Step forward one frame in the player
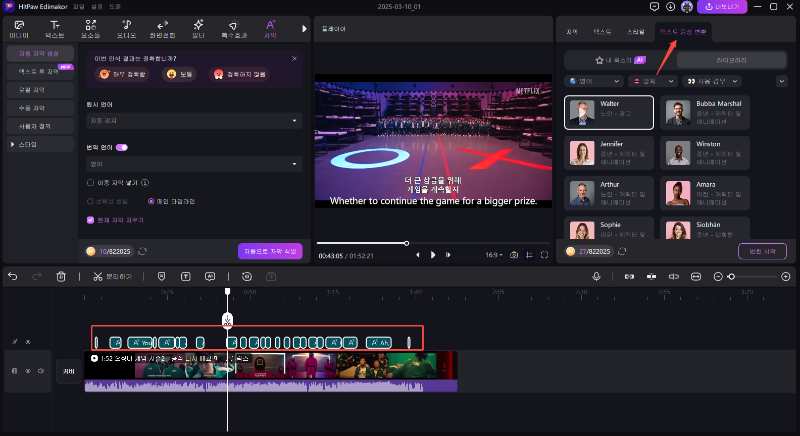 (x=448, y=255)
